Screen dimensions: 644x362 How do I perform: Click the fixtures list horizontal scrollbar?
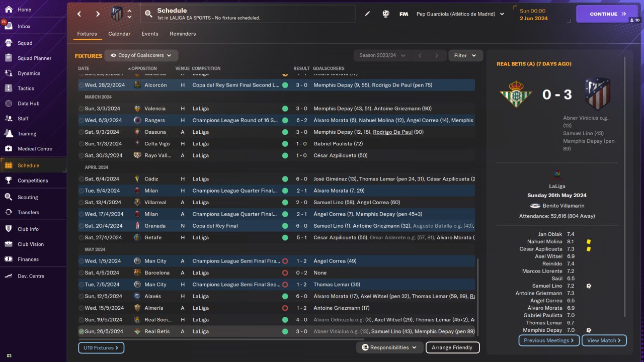221,338
